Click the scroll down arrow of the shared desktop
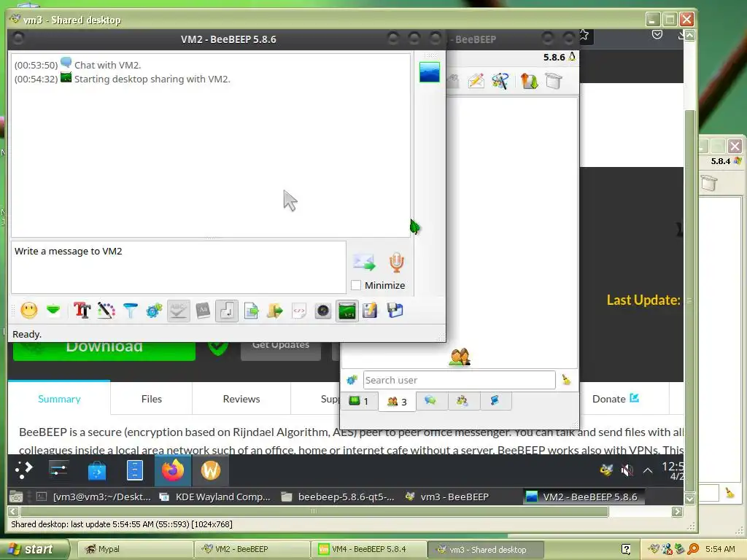 pyautogui.click(x=689, y=499)
